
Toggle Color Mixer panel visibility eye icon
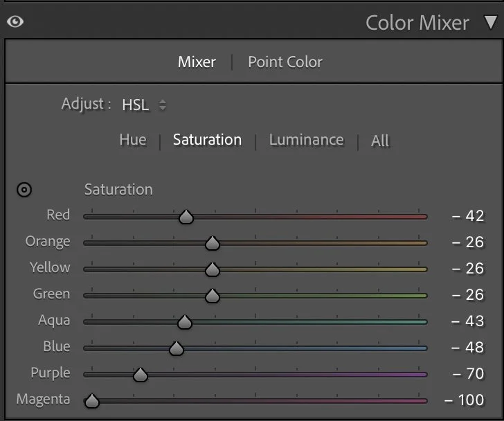coord(15,22)
